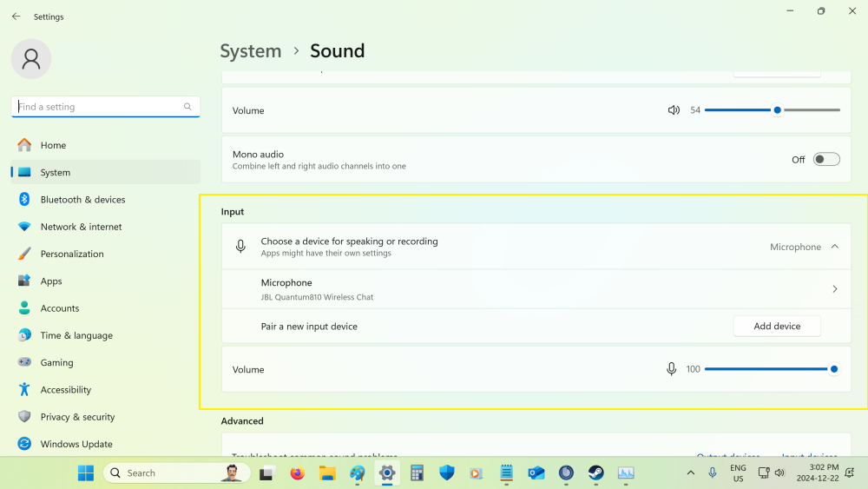Click the speaker icon beside output volume
868x489 pixels.
tap(674, 110)
